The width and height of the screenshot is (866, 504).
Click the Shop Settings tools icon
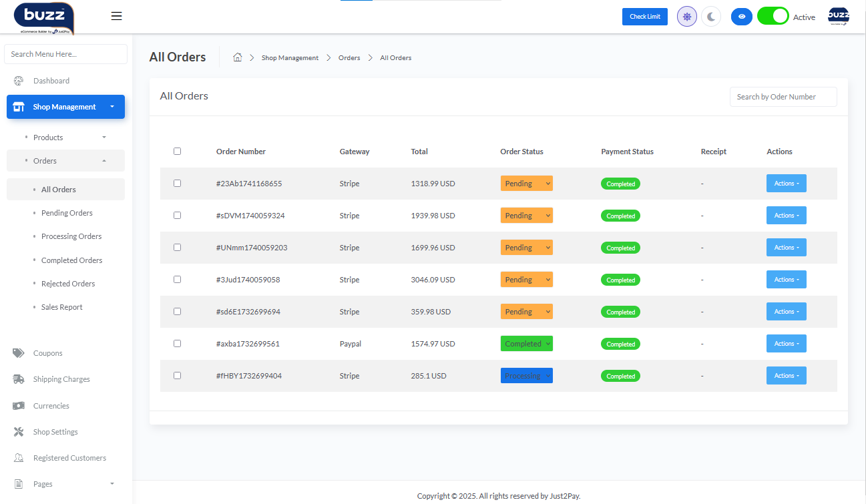pos(19,432)
